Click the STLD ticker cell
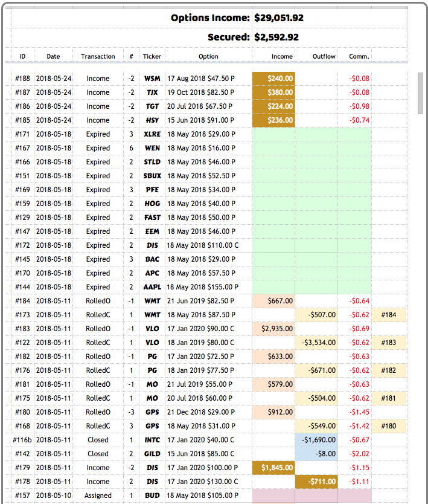428x504 pixels. pyautogui.click(x=152, y=162)
